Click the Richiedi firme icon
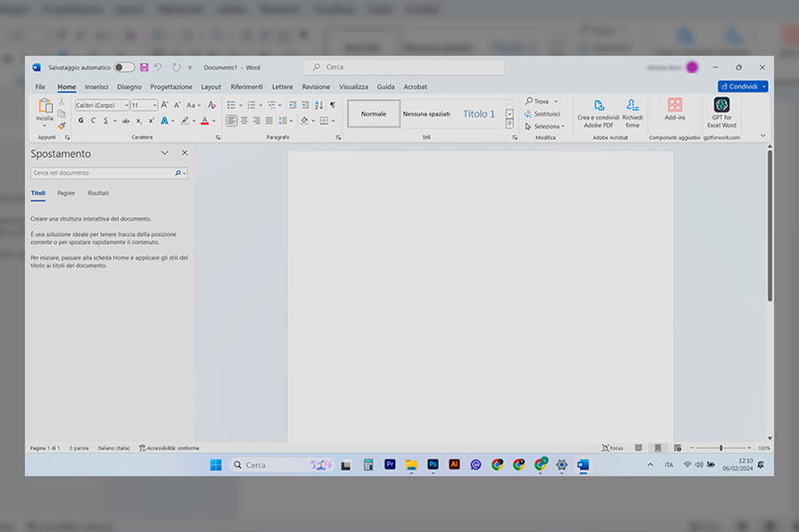The height and width of the screenshot is (532, 799). pos(632,105)
